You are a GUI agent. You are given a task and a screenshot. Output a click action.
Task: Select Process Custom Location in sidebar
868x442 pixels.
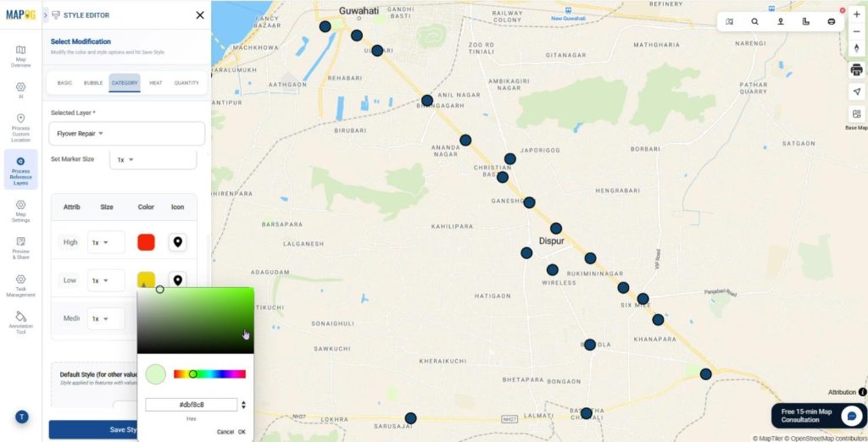click(x=20, y=127)
